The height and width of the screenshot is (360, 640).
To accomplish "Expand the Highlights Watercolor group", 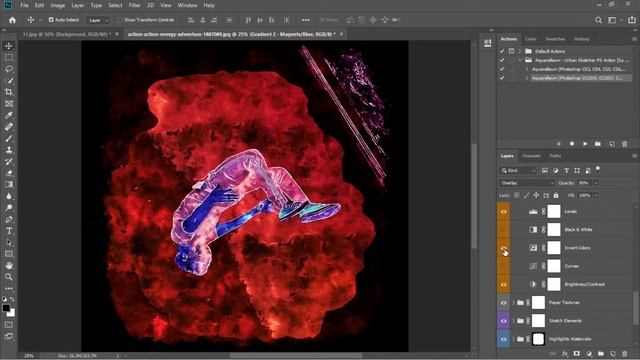I will pos(513,339).
